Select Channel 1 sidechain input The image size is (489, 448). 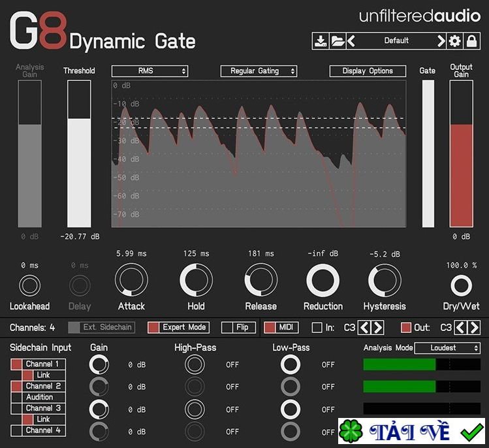pyautogui.click(x=42, y=364)
